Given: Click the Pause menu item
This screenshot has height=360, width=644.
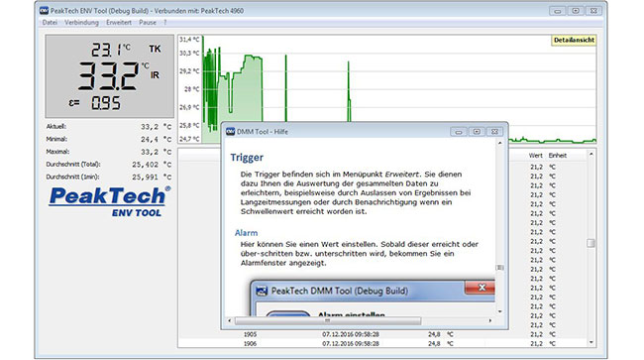Looking at the screenshot, I should coord(148,23).
